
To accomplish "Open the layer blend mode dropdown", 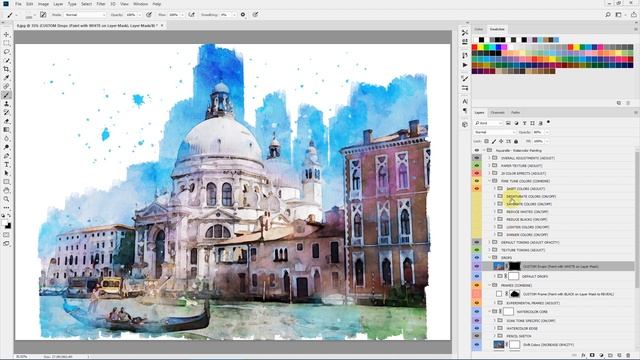I will 495,132.
